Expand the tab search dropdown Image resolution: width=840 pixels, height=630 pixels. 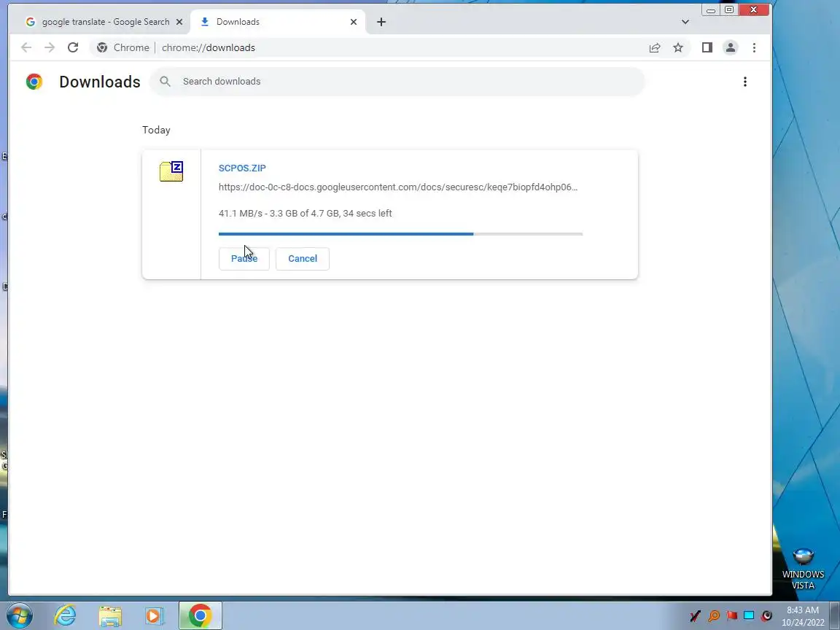pyautogui.click(x=685, y=22)
